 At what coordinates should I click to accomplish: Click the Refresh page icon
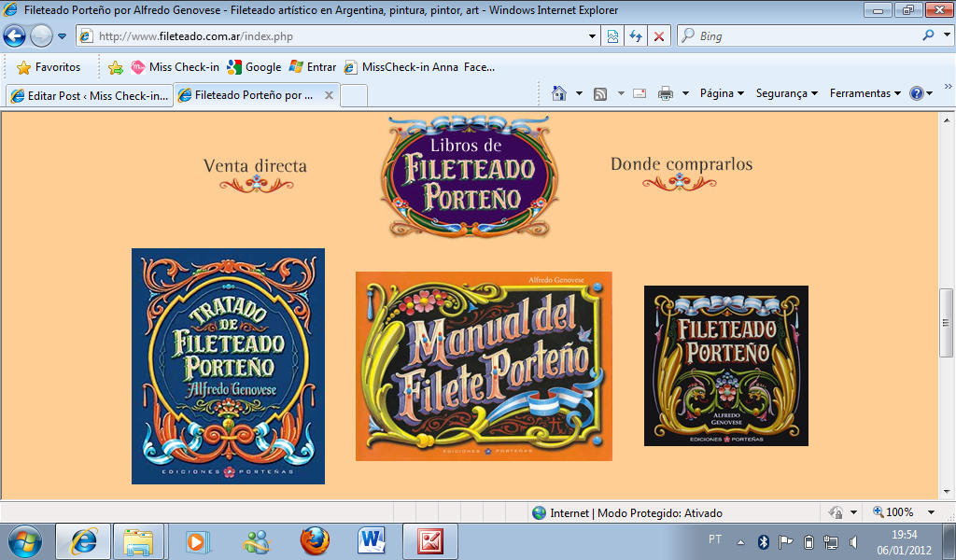636,36
